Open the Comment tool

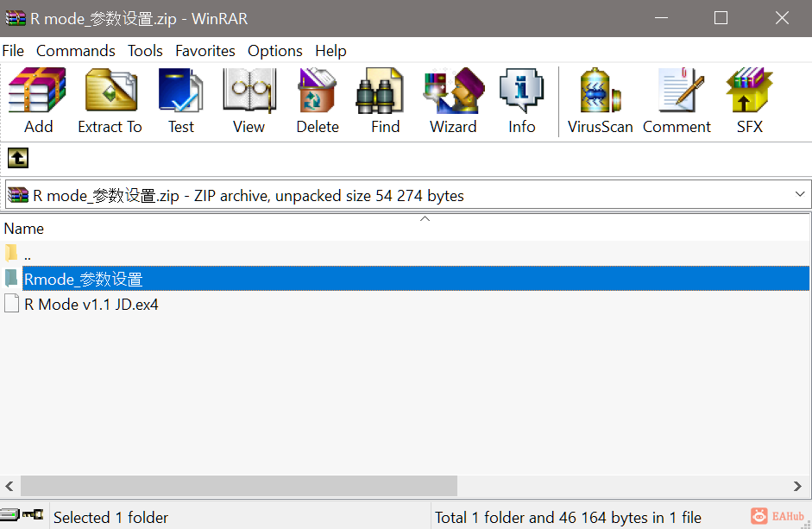point(681,90)
